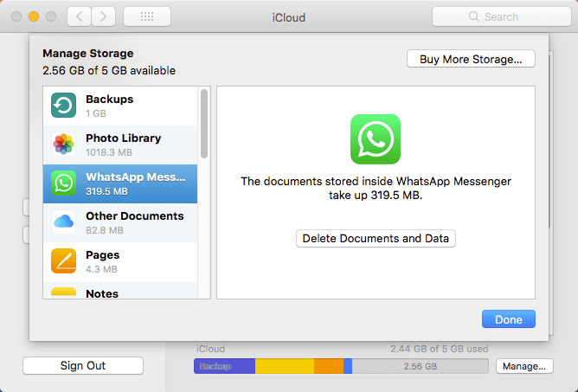578x392 pixels.
Task: Click the Sign Out button
Action: [x=83, y=365]
